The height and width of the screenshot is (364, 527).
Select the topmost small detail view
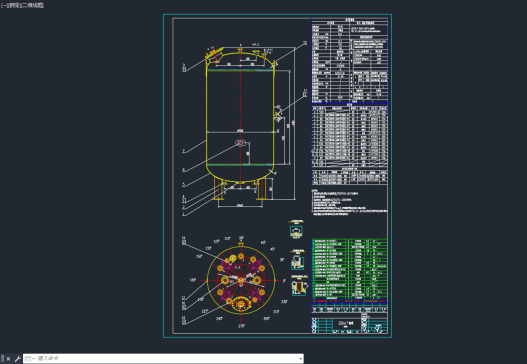click(x=296, y=230)
